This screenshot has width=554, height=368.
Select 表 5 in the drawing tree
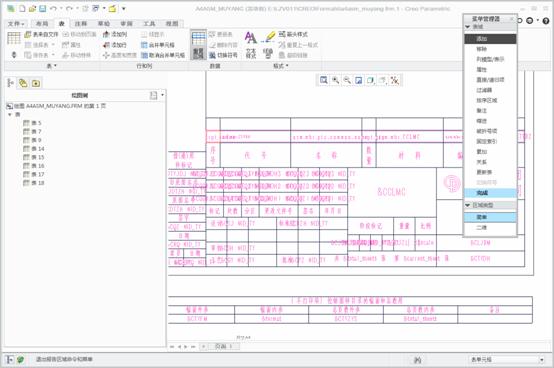[x=33, y=123]
